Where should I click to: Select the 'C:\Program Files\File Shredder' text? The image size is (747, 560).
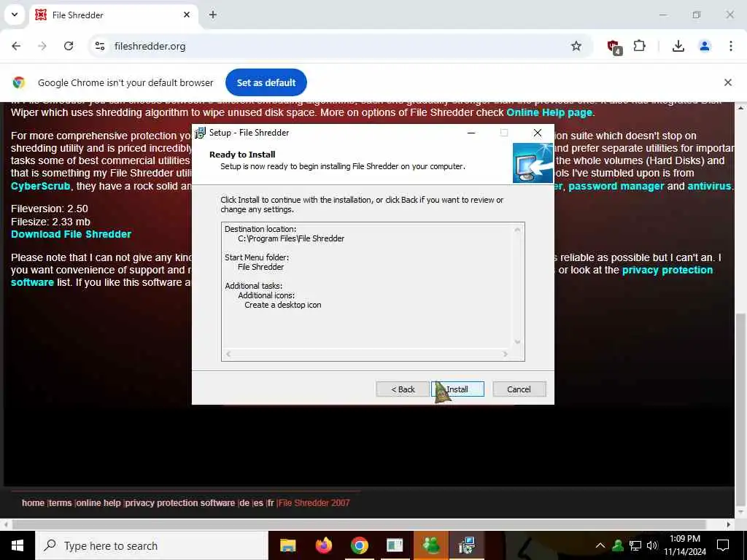291,238
